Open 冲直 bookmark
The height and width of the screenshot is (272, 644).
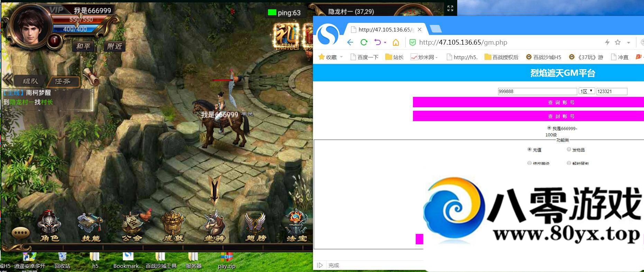[620, 57]
